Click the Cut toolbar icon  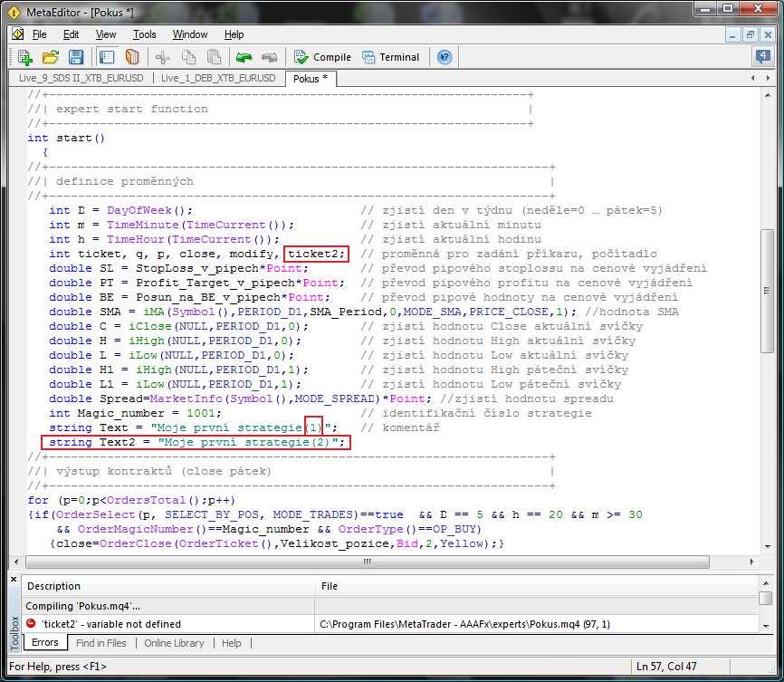point(162,57)
